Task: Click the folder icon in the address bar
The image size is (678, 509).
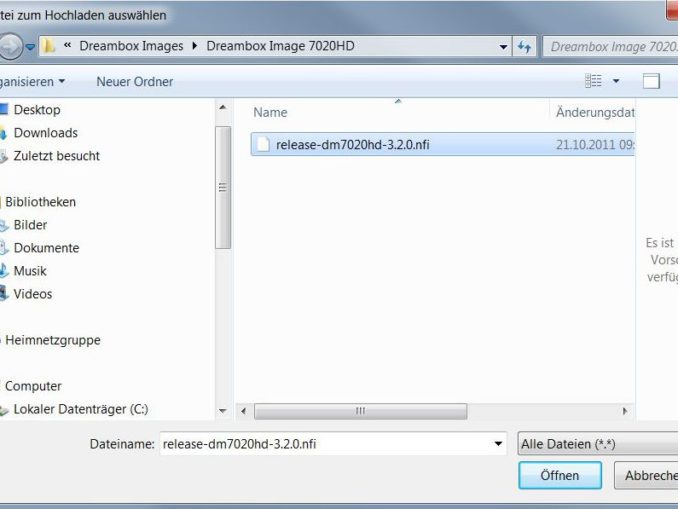Action: 49,46
